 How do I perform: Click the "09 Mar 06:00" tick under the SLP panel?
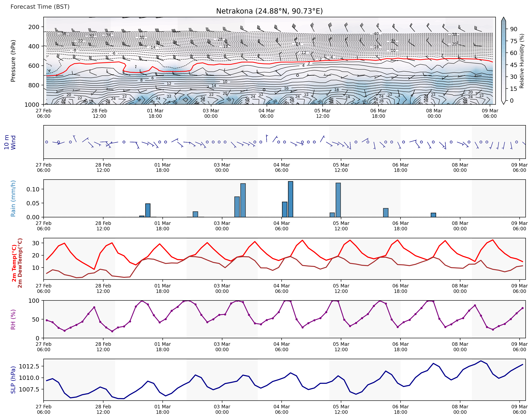pyautogui.click(x=519, y=409)
